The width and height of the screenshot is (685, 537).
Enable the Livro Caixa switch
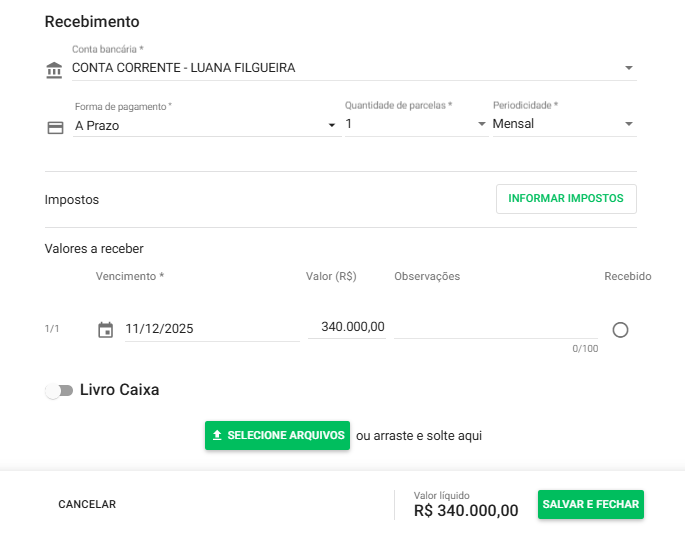click(x=59, y=391)
